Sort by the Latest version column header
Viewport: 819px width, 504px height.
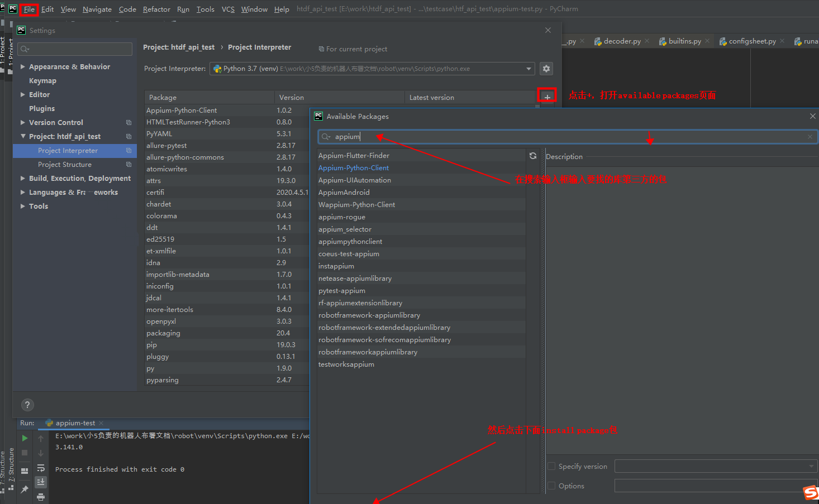pos(470,97)
